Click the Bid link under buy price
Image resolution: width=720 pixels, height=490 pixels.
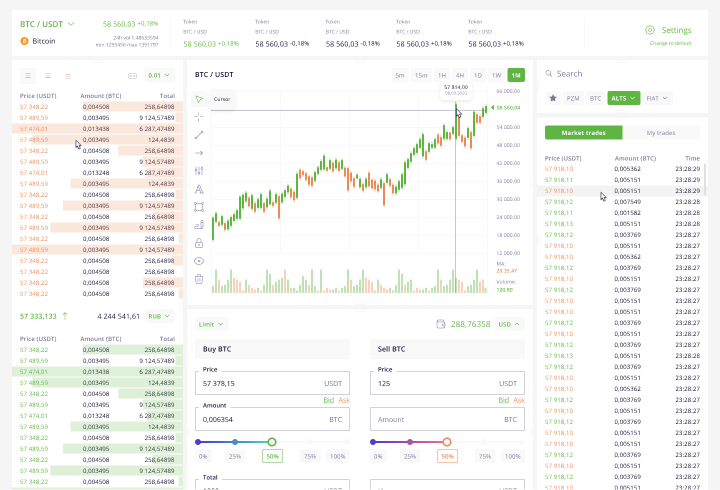328,401
